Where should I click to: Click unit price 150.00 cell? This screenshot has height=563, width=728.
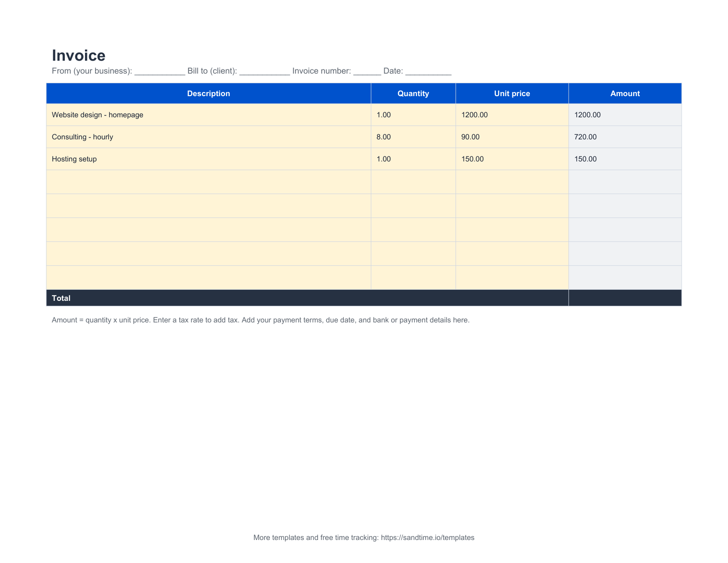tap(512, 159)
